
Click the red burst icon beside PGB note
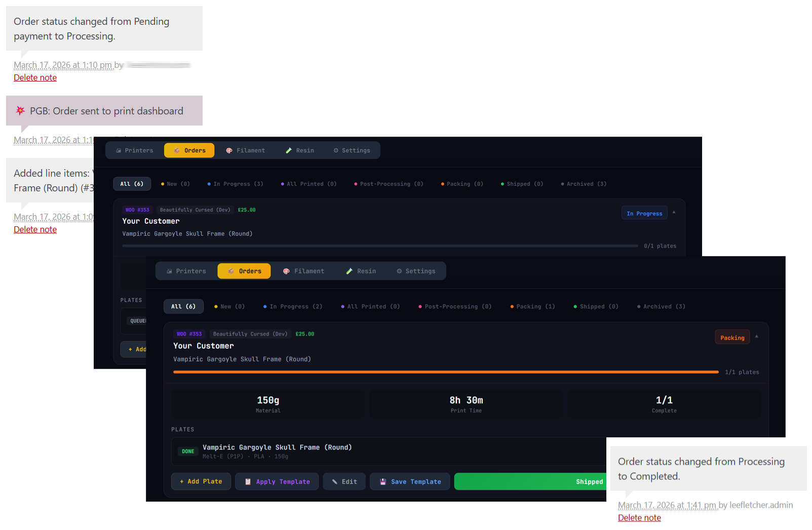(20, 110)
